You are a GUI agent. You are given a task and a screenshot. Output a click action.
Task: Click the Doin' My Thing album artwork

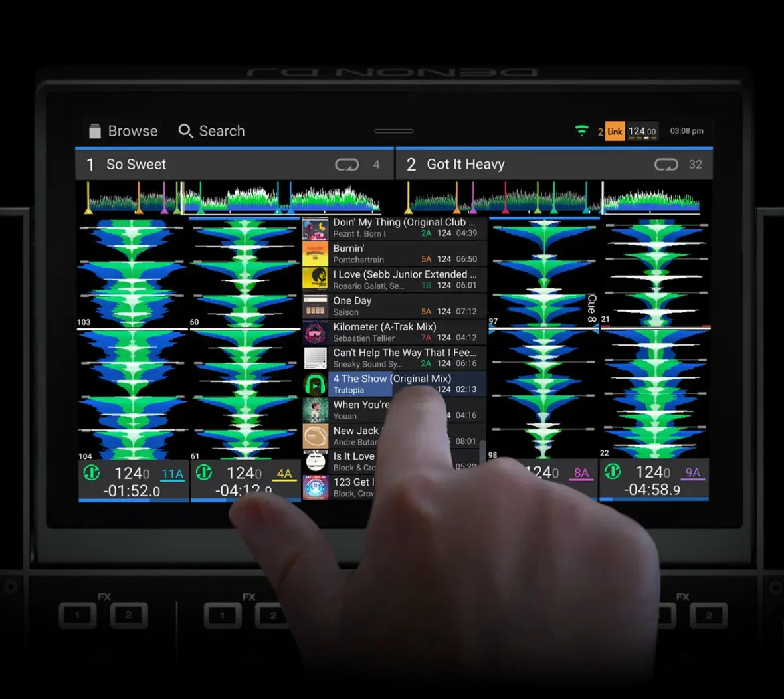[316, 229]
